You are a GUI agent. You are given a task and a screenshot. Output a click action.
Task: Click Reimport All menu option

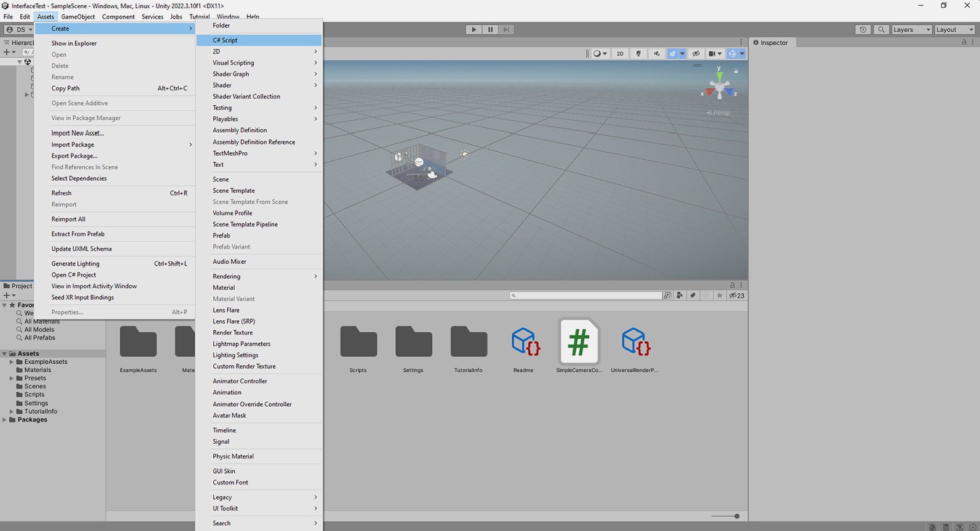[68, 219]
